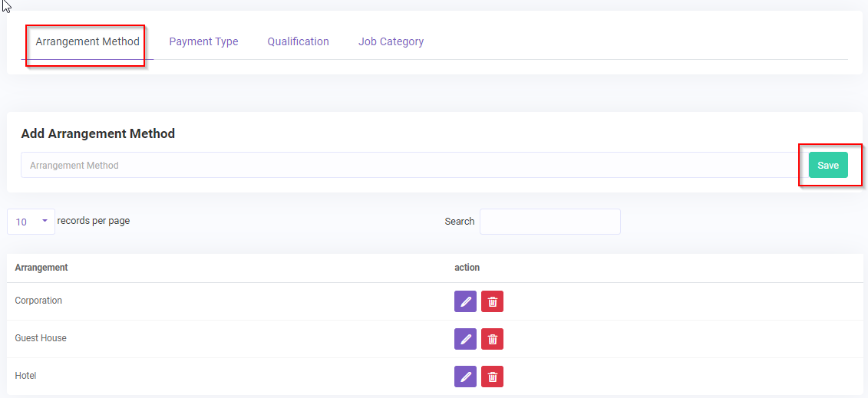Screen dimensions: 868x398
Task: Click the pencil icon for Guest House
Action: click(465, 339)
